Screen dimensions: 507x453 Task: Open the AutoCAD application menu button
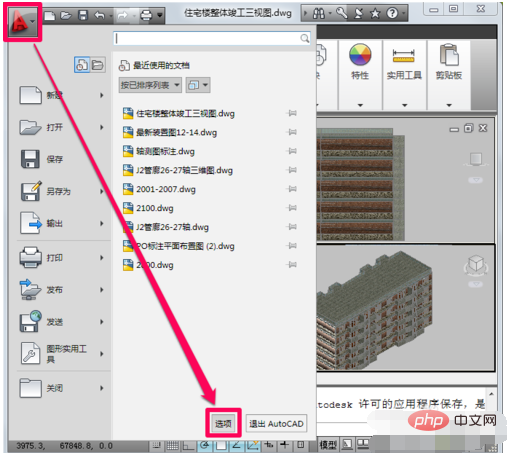coord(23,22)
